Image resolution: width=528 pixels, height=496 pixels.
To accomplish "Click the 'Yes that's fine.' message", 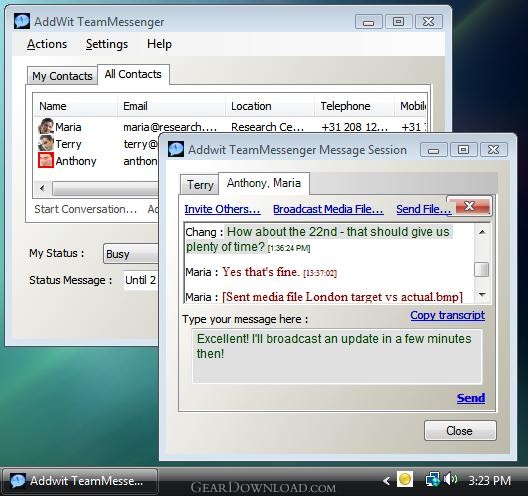I will pyautogui.click(x=261, y=272).
